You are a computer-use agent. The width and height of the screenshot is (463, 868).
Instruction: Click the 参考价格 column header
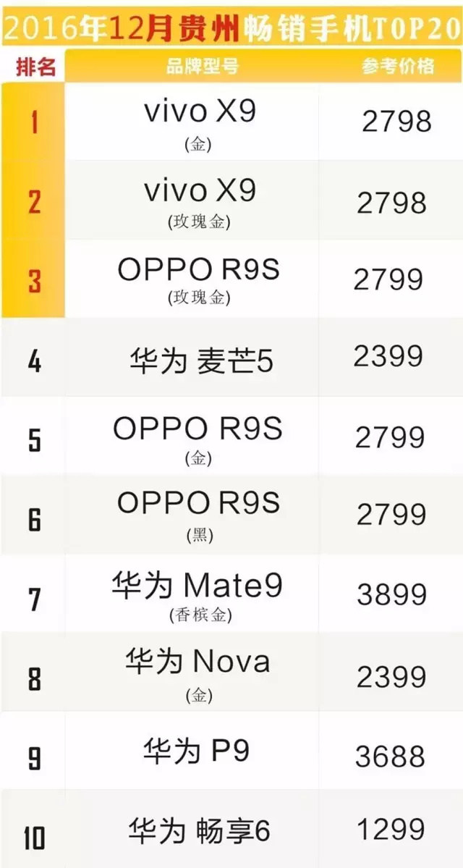(398, 67)
